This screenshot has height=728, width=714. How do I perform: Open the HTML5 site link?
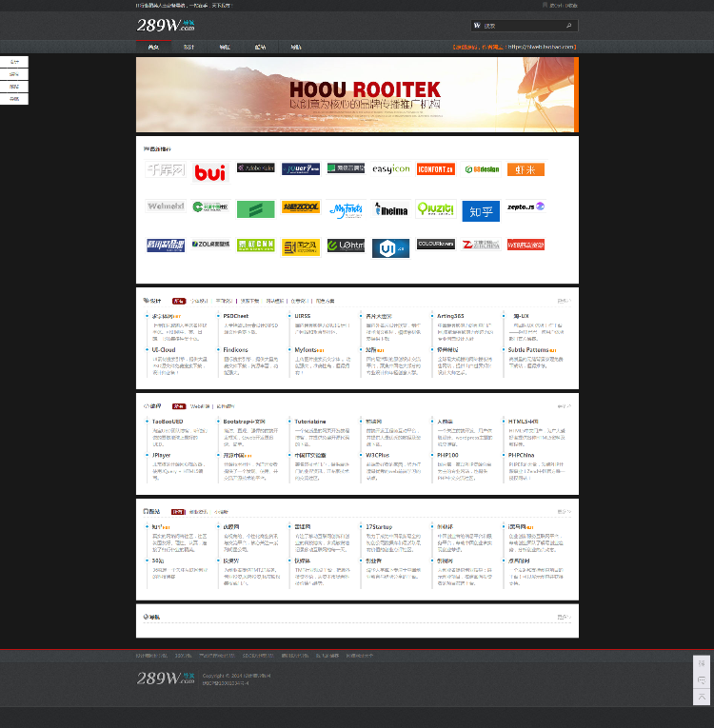coord(523,422)
